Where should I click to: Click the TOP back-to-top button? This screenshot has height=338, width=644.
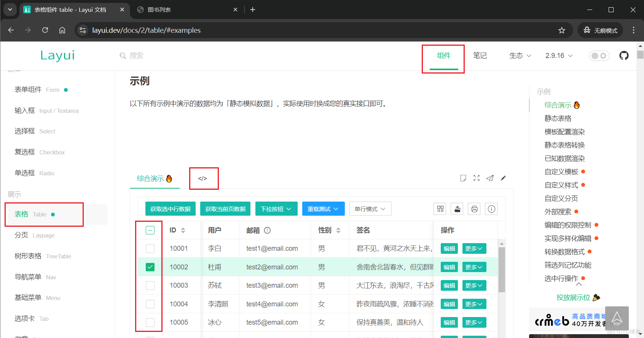coord(617,318)
